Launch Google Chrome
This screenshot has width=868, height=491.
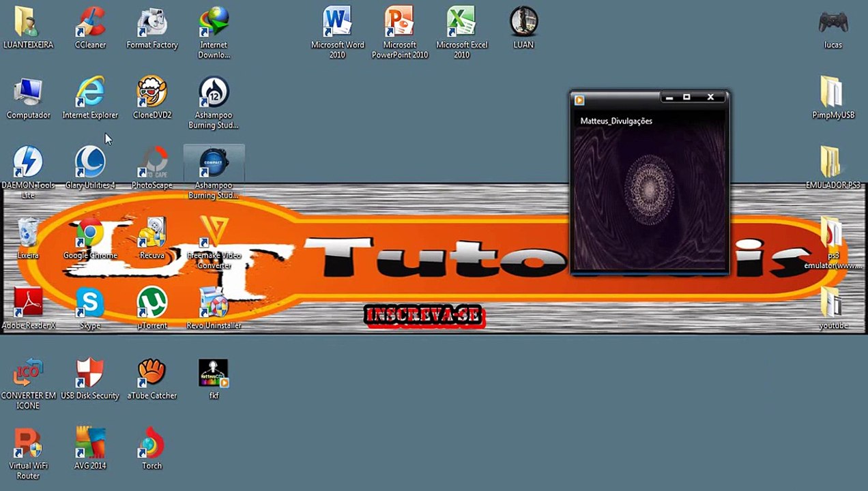coord(90,238)
